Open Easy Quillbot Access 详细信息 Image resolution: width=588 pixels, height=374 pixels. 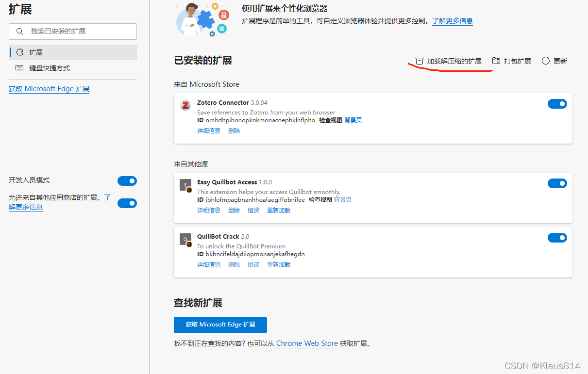(x=209, y=211)
